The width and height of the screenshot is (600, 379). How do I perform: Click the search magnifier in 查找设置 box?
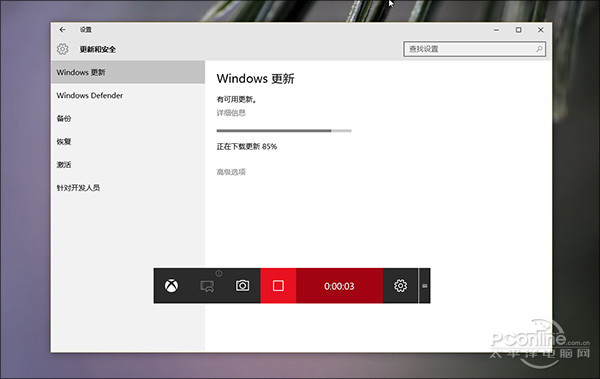pyautogui.click(x=539, y=49)
